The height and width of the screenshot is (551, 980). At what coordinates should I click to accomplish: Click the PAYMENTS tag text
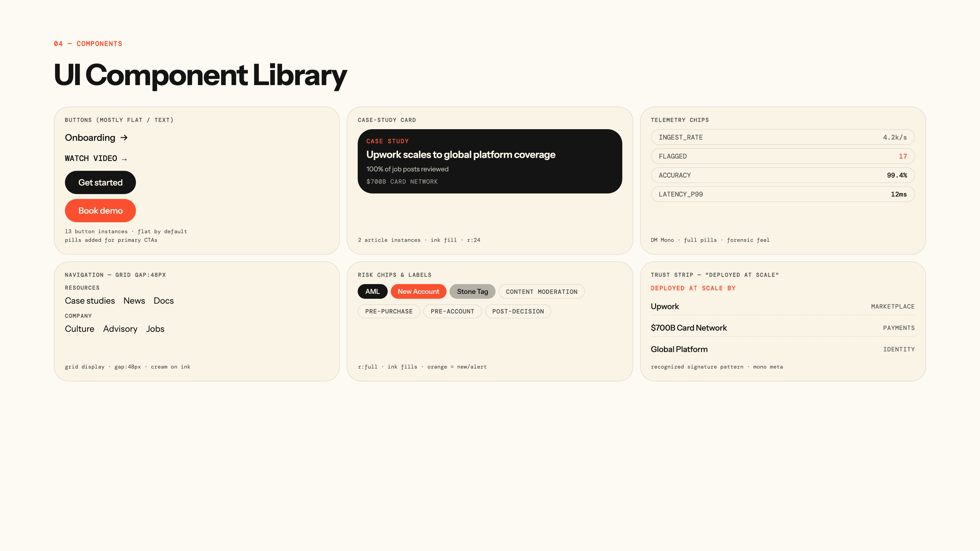click(899, 328)
